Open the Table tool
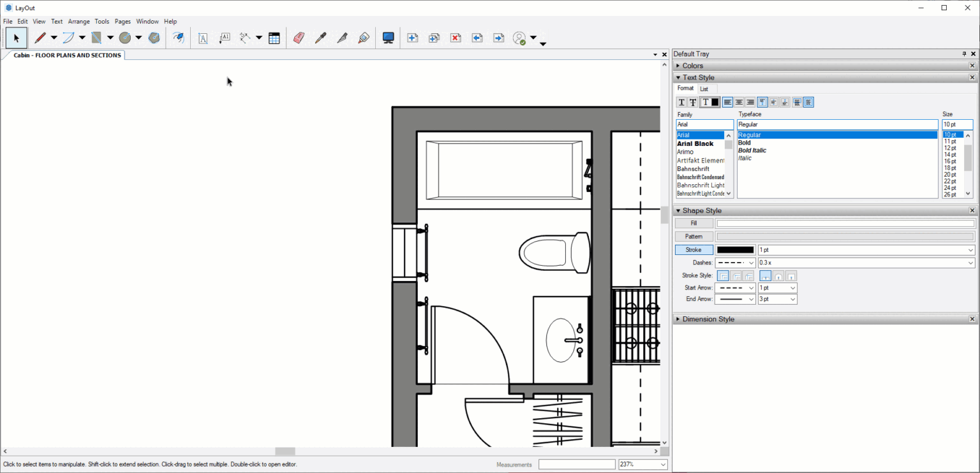Screen dimensions: 980x473 pyautogui.click(x=274, y=38)
